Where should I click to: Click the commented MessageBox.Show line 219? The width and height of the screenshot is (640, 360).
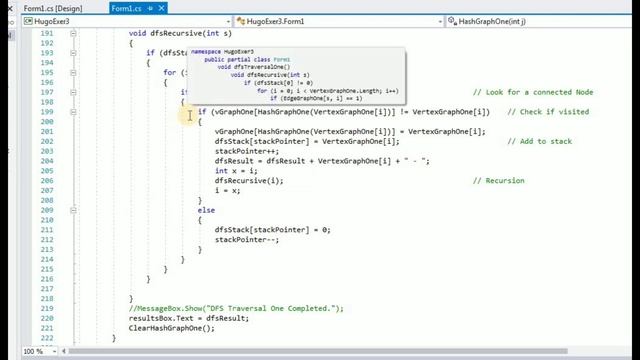pos(236,309)
